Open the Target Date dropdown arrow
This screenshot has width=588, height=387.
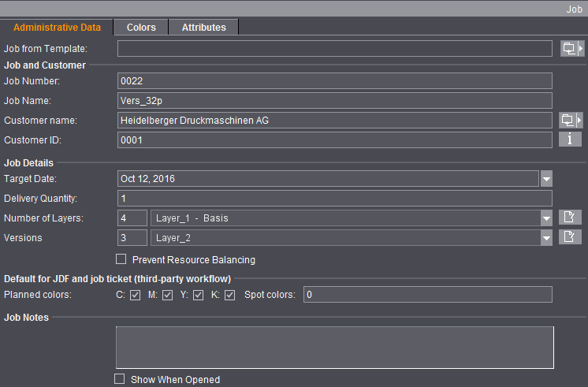coord(546,179)
